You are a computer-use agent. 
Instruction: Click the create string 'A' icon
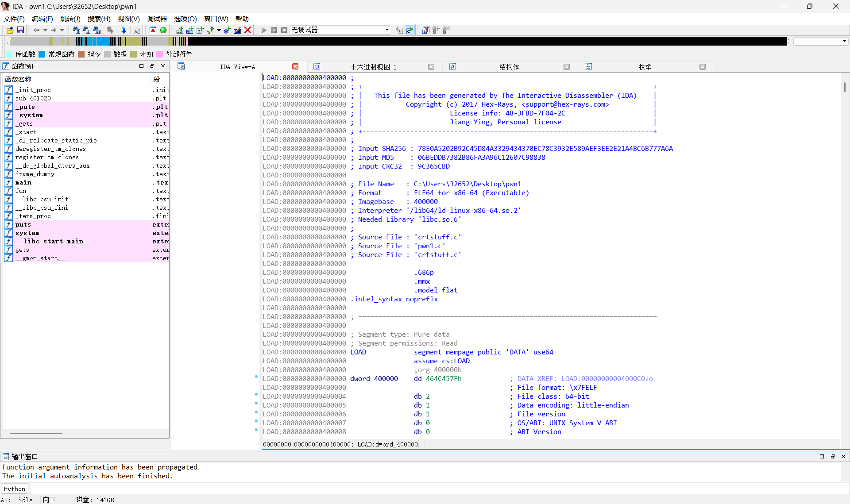point(200,30)
